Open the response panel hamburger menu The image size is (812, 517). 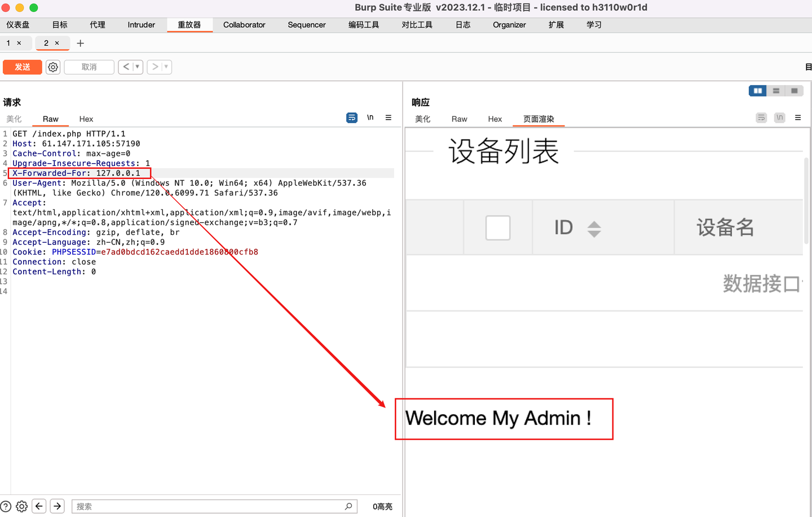pos(798,117)
